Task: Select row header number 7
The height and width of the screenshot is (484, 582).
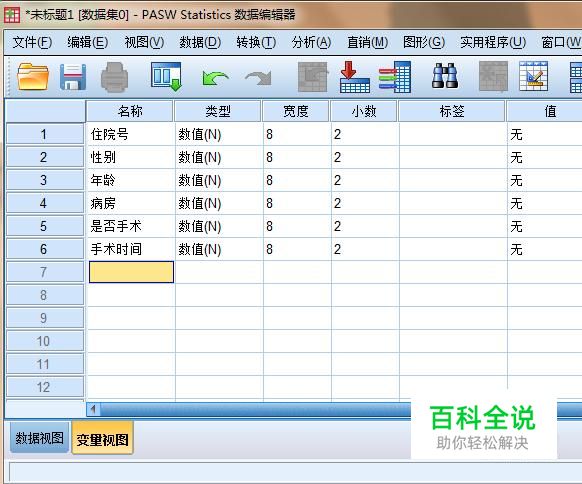Action: pyautogui.click(x=45, y=272)
